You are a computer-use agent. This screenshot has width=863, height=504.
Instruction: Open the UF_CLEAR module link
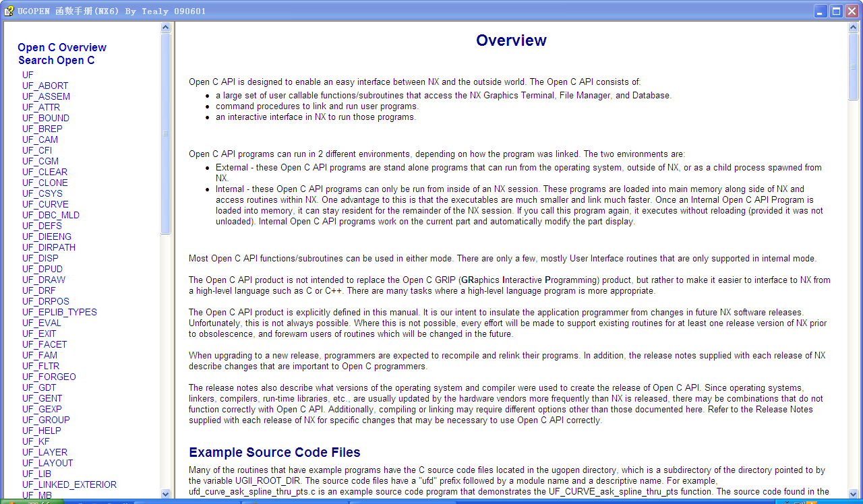[x=44, y=172]
